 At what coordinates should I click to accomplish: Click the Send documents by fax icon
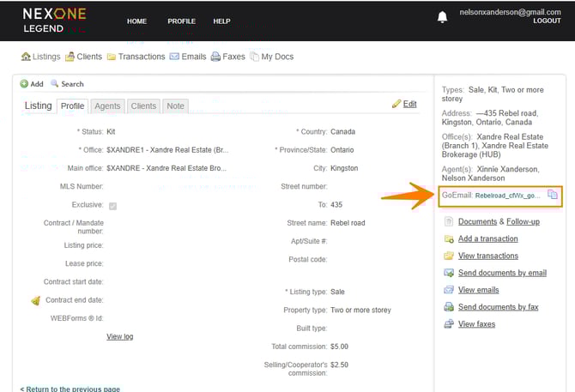click(449, 307)
